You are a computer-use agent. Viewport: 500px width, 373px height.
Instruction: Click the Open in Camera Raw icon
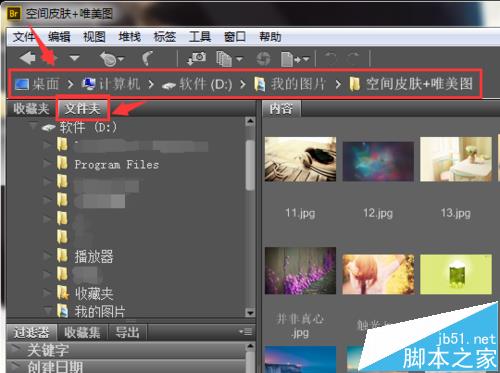click(x=263, y=59)
